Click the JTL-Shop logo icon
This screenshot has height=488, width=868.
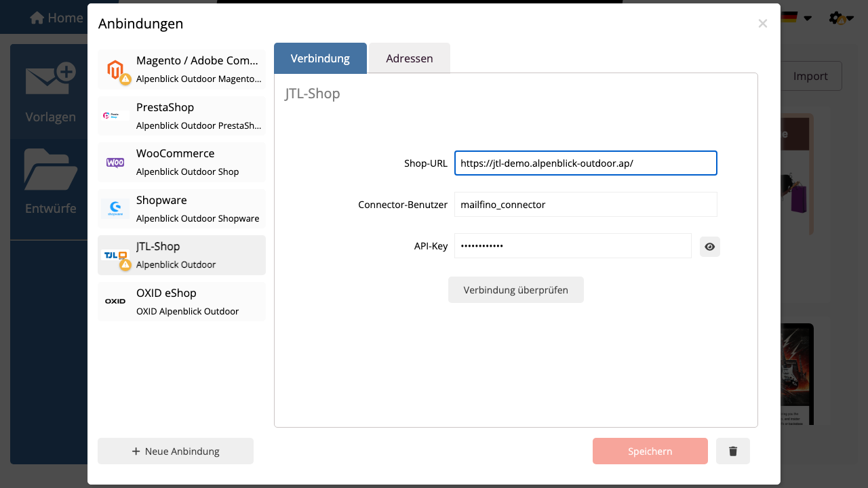coord(115,256)
